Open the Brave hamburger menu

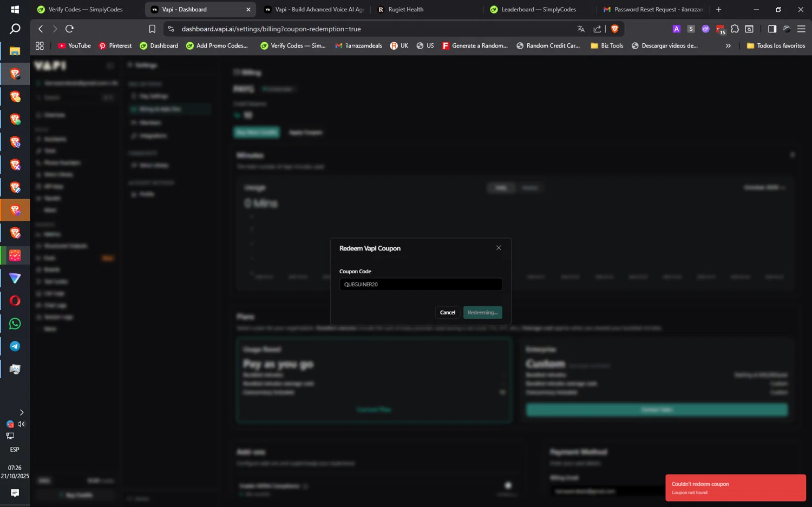[x=802, y=29]
